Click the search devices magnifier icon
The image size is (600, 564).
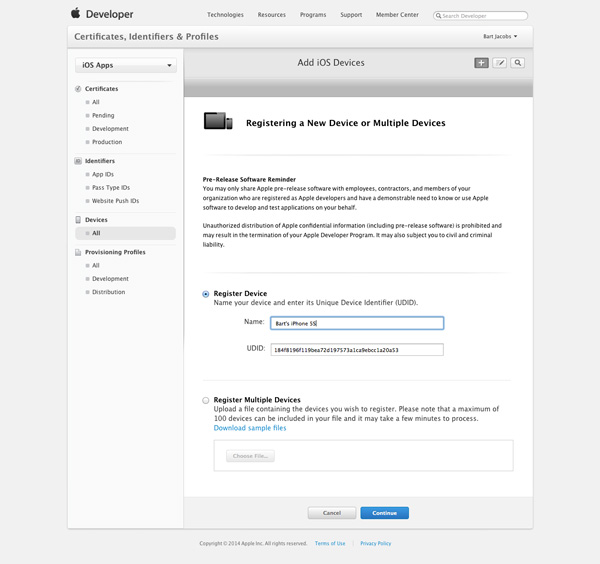tap(517, 63)
